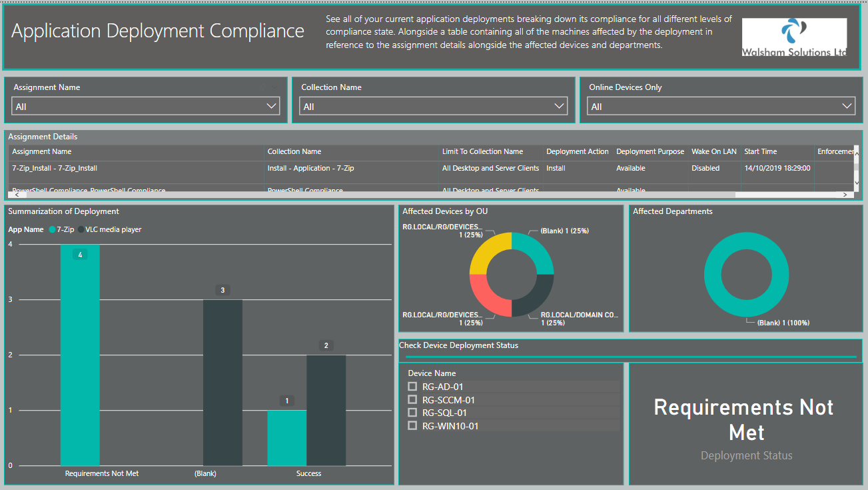Open the Online Devices Only dropdown
This screenshot has width=868, height=490.
click(721, 106)
